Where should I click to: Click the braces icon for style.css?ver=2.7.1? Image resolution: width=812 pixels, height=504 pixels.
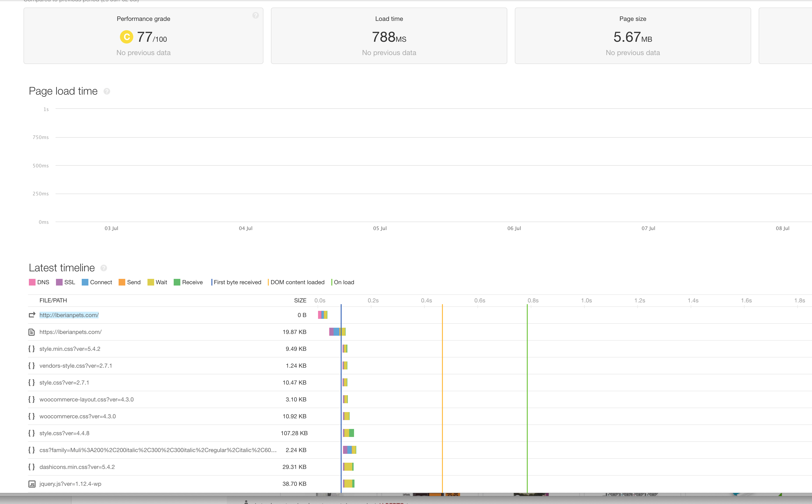(x=32, y=383)
